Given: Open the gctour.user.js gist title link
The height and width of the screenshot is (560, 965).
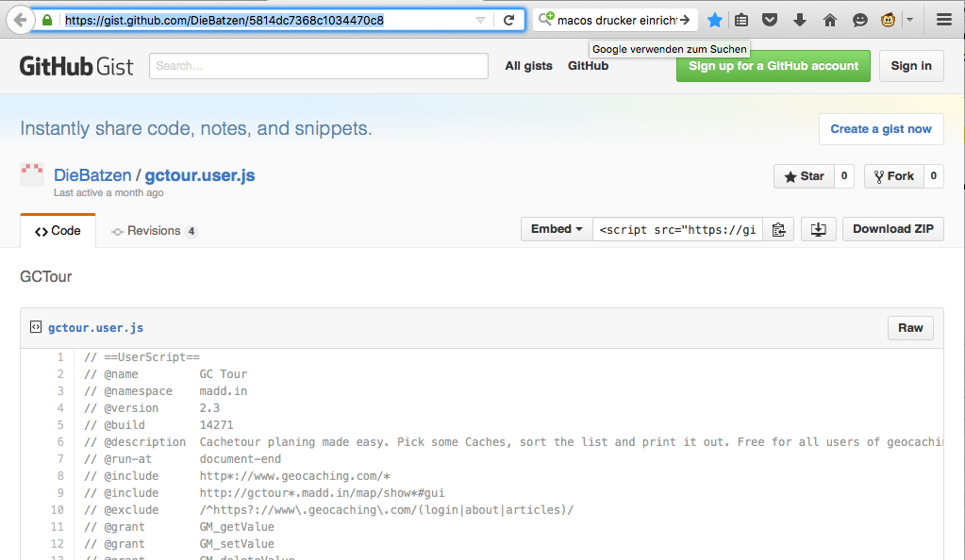Looking at the screenshot, I should 199,175.
